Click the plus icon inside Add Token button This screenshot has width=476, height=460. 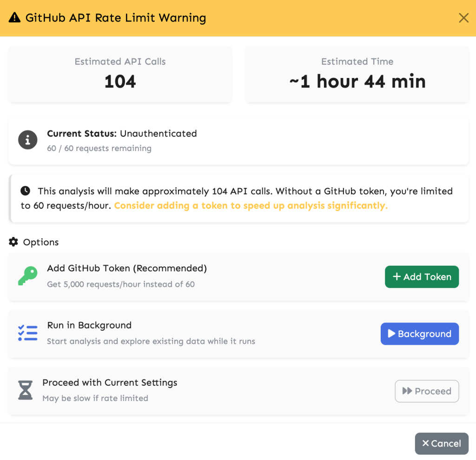coord(397,276)
